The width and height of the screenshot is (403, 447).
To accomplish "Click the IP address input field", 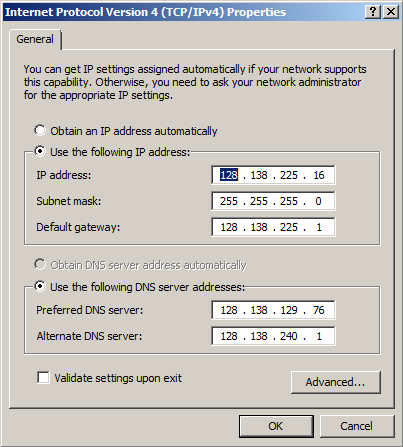I will (273, 175).
